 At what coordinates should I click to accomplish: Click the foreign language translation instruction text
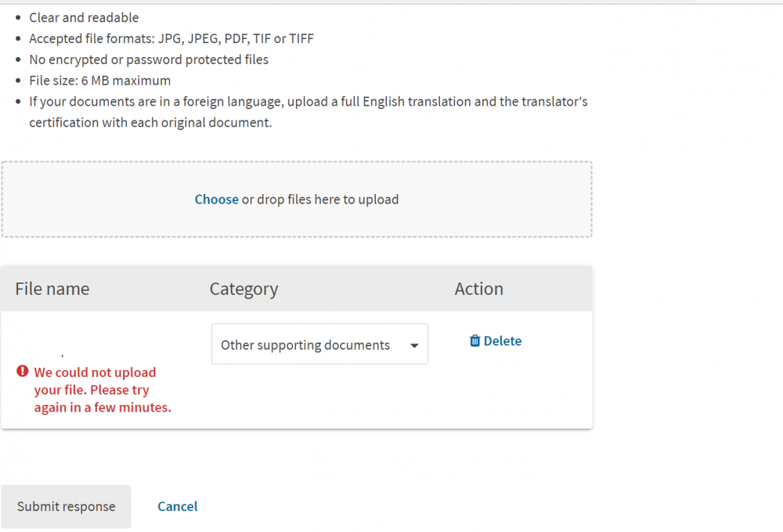pos(308,102)
